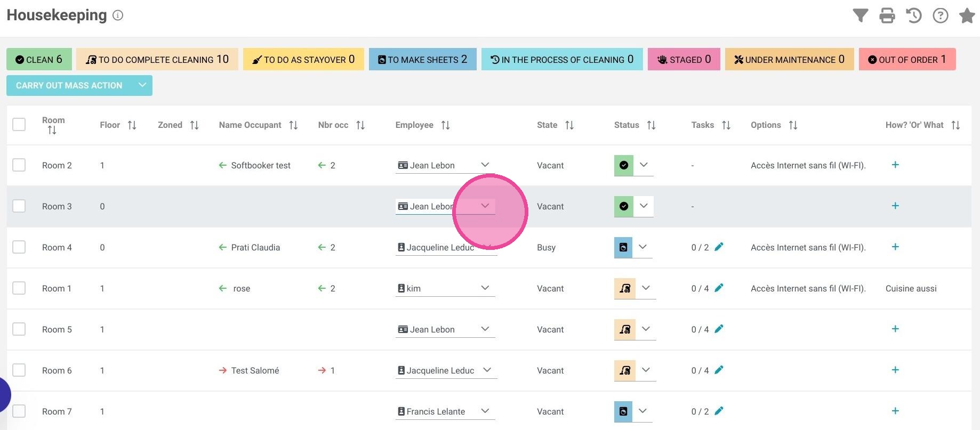Click the favorite star icon
The image size is (980, 430).
click(x=967, y=15)
